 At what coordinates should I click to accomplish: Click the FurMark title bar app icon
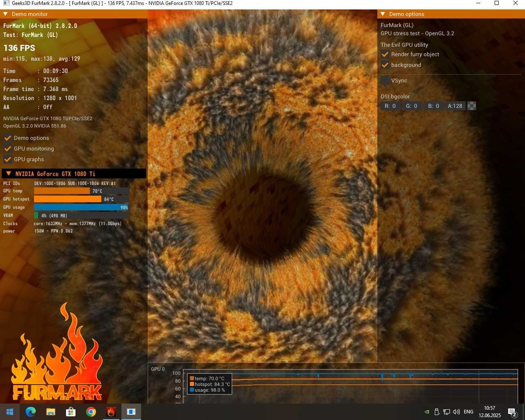click(x=6, y=3)
